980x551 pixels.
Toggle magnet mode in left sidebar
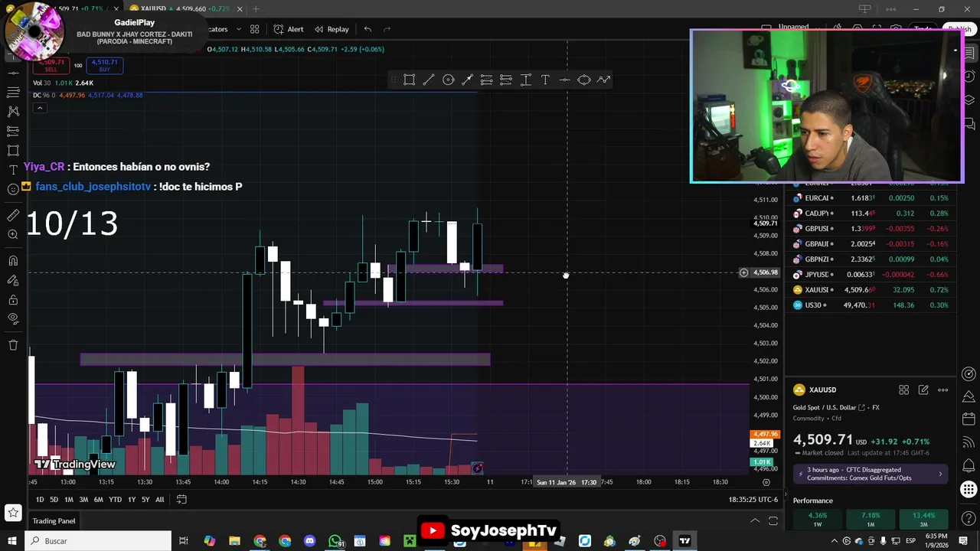(13, 262)
